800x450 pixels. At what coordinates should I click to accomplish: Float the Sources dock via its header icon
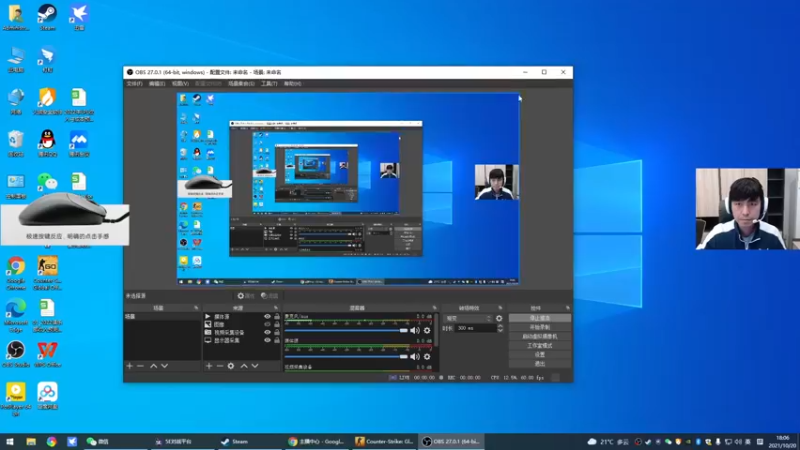[276, 308]
